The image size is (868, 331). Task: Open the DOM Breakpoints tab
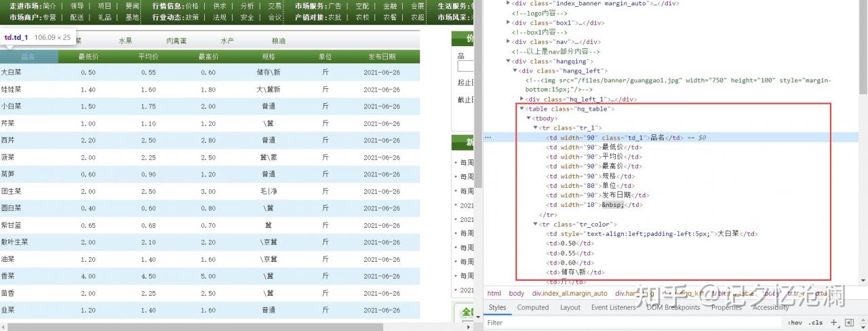[x=673, y=307]
